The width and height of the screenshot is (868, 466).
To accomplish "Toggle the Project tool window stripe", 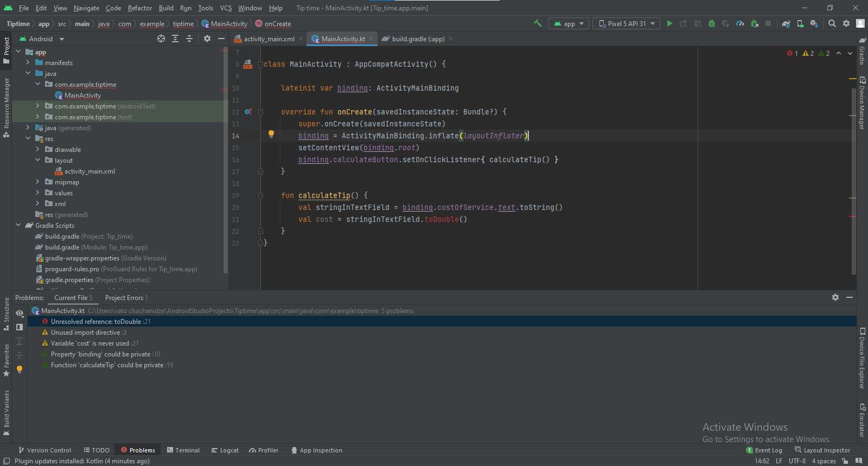I will tap(6, 50).
